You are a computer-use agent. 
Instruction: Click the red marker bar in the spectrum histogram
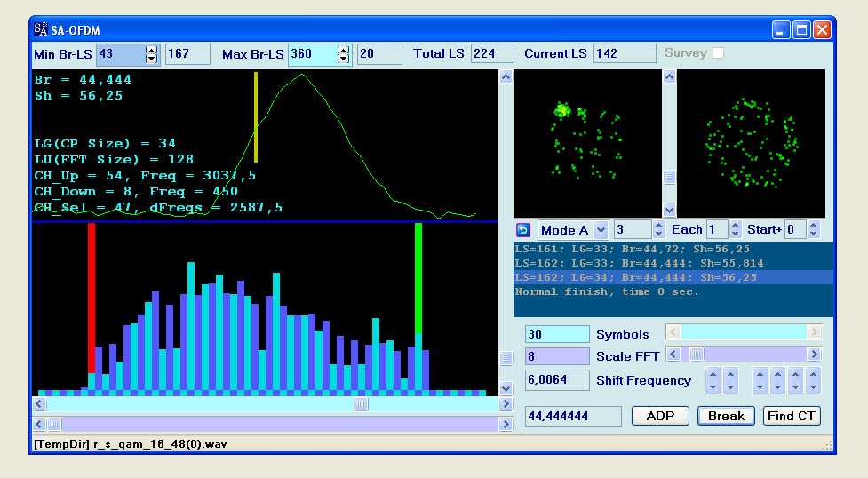point(92,298)
